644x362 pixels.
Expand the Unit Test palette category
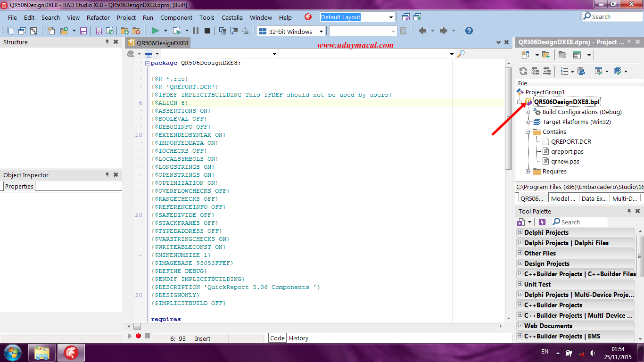(x=520, y=284)
